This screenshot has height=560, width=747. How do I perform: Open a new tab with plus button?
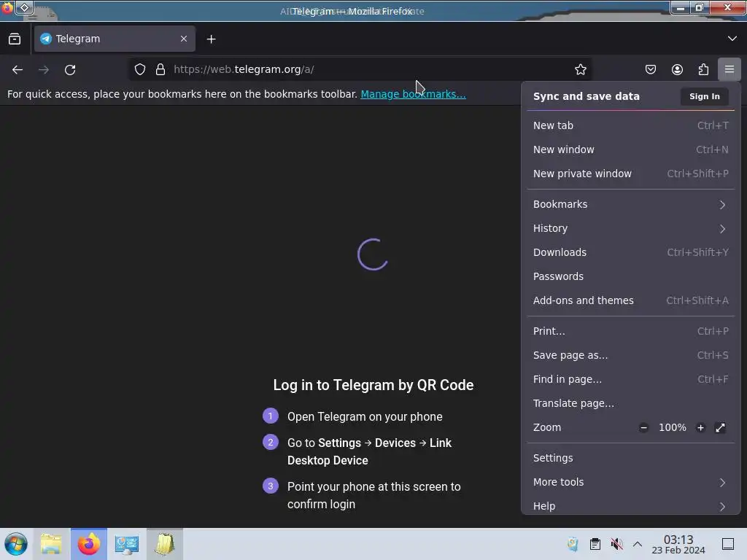coord(211,39)
